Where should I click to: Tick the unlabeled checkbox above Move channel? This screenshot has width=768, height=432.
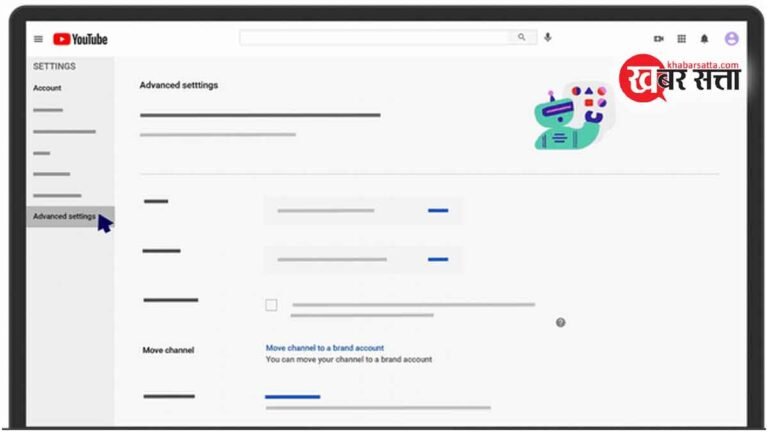pos(271,305)
